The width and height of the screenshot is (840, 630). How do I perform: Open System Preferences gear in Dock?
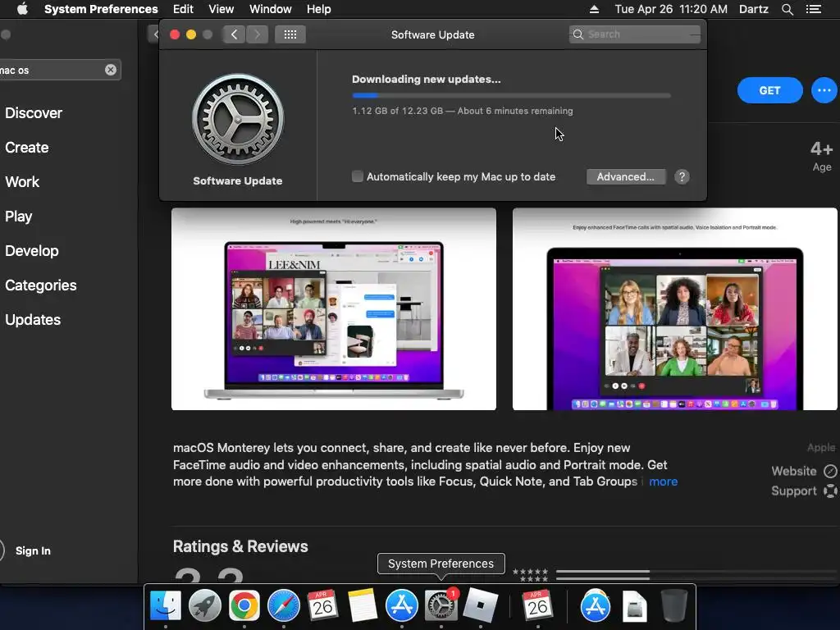(441, 605)
